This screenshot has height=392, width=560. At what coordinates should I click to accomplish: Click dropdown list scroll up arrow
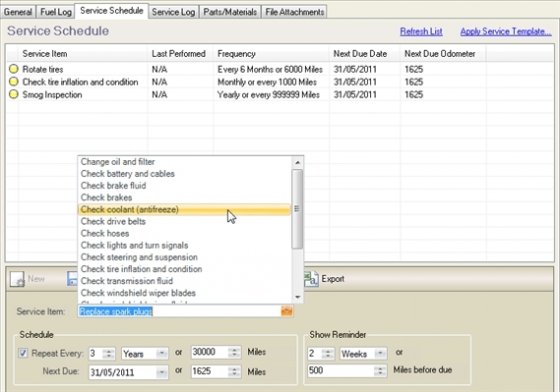[297, 162]
